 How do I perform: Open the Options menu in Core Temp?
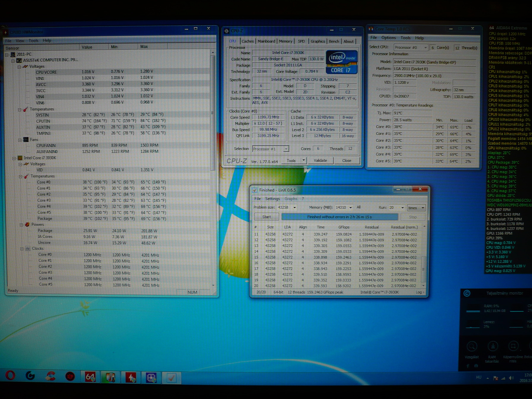click(x=388, y=38)
